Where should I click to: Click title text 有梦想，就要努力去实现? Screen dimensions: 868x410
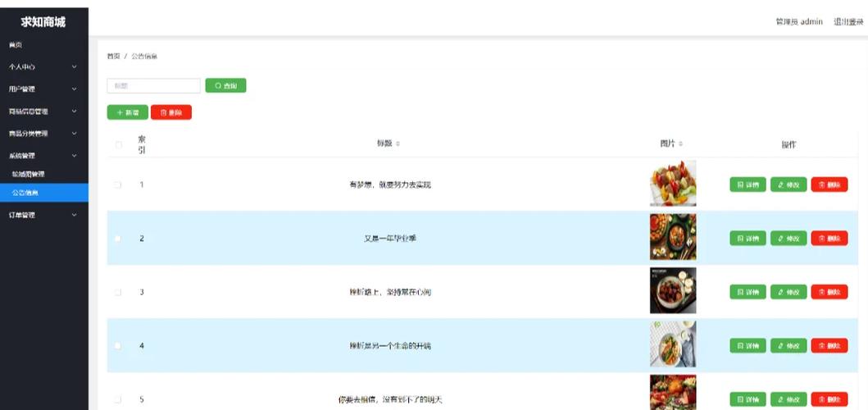click(x=390, y=184)
